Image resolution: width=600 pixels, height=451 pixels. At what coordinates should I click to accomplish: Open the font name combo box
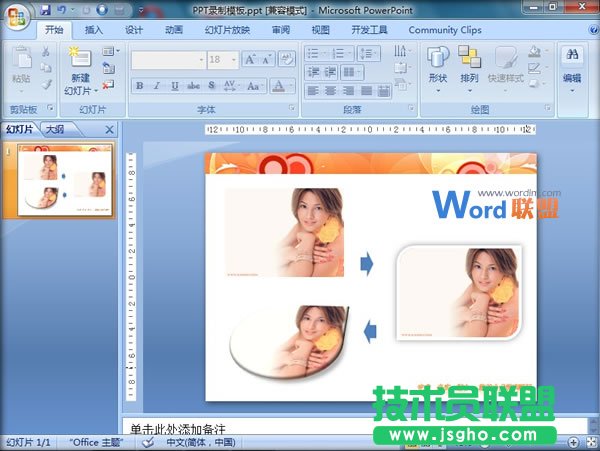pyautogui.click(x=168, y=60)
